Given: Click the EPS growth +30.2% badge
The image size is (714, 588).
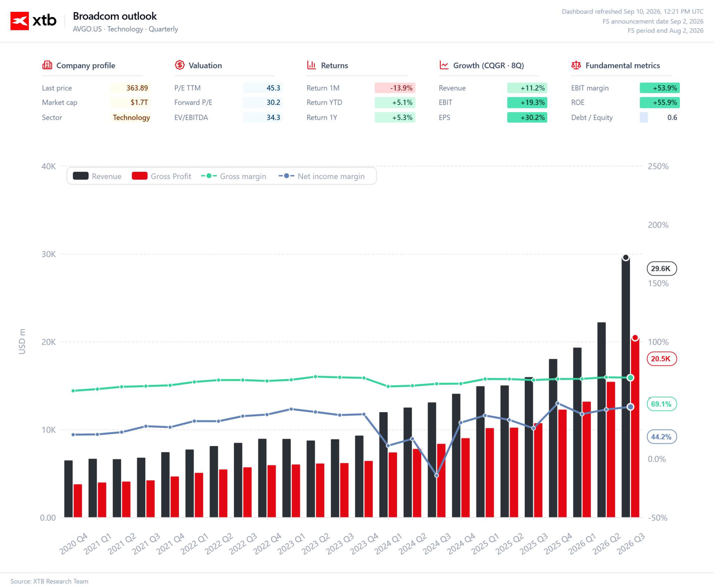Looking at the screenshot, I should point(527,117).
